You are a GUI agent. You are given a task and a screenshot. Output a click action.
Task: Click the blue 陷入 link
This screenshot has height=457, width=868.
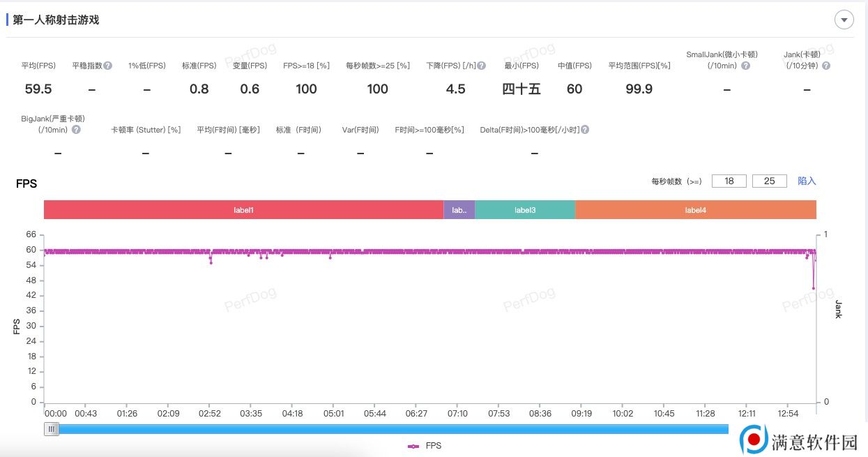pos(807,181)
